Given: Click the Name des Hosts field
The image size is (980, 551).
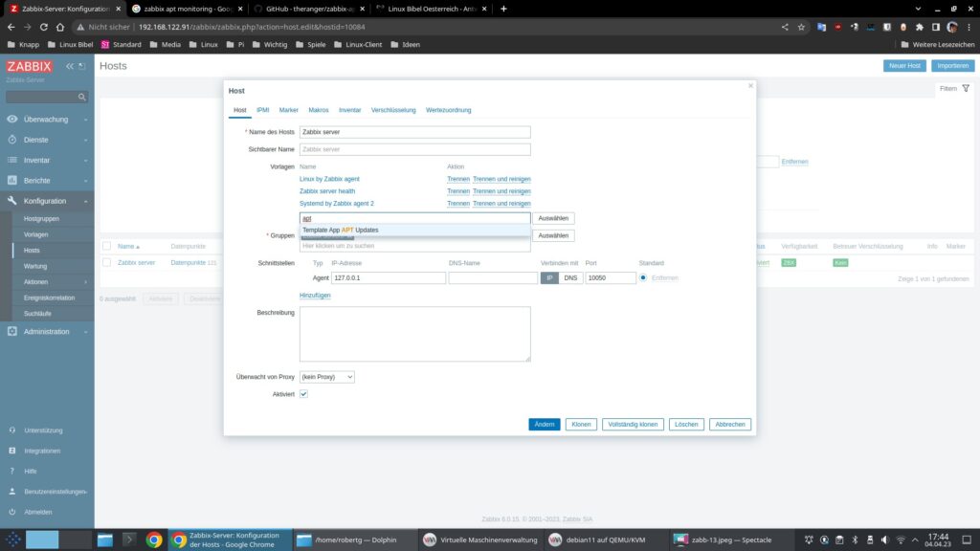Looking at the screenshot, I should (x=415, y=132).
